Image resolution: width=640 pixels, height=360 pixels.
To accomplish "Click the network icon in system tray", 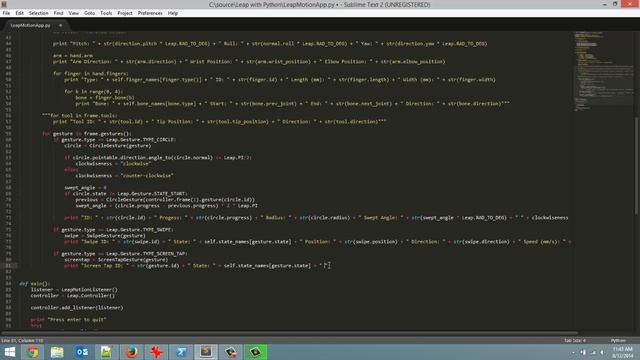I will (592, 352).
